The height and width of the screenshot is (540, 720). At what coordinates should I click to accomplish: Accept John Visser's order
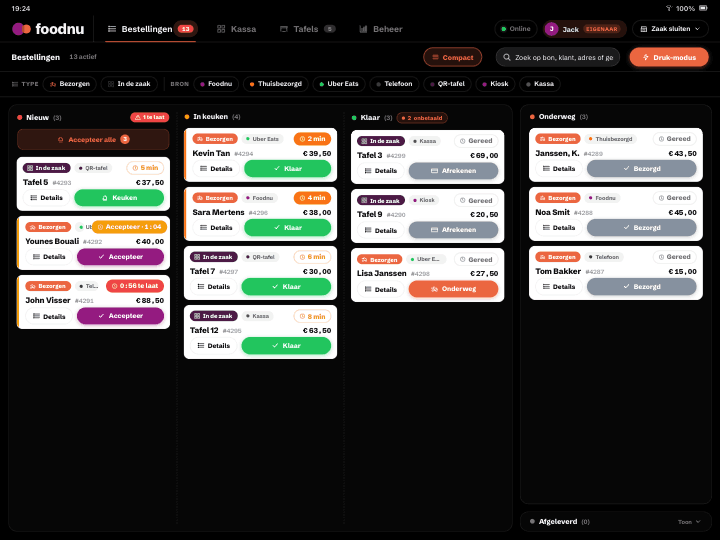pos(120,316)
